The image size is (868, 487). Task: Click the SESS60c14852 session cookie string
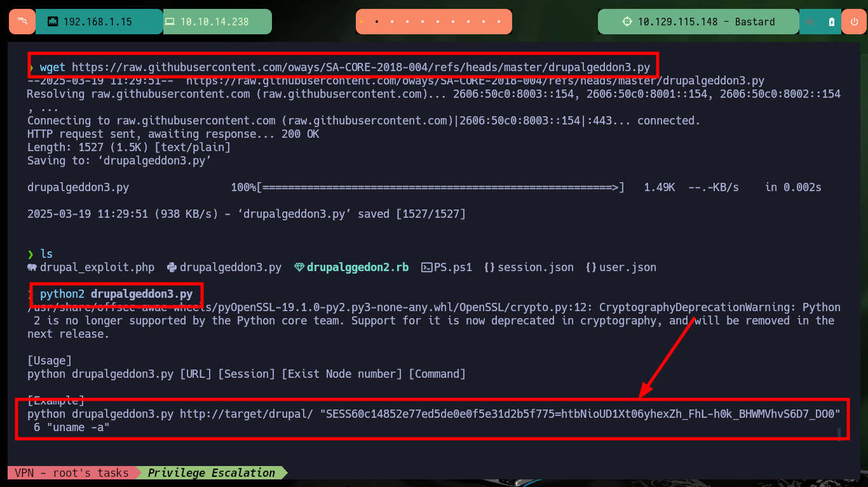click(x=580, y=414)
